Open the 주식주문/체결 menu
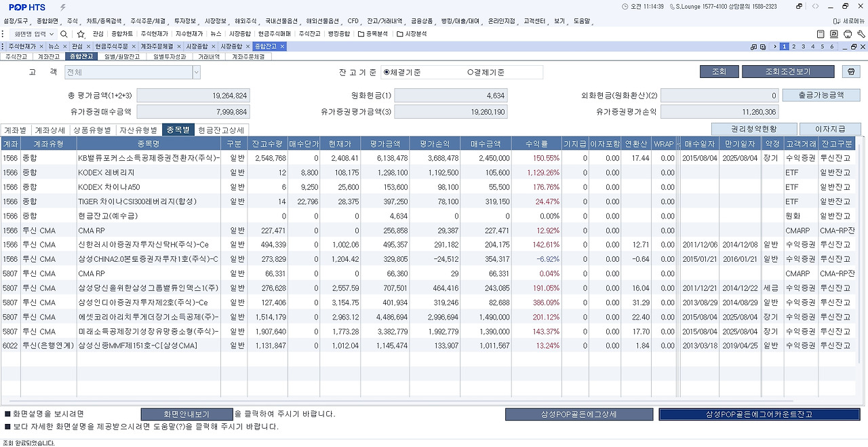 pyautogui.click(x=149, y=21)
